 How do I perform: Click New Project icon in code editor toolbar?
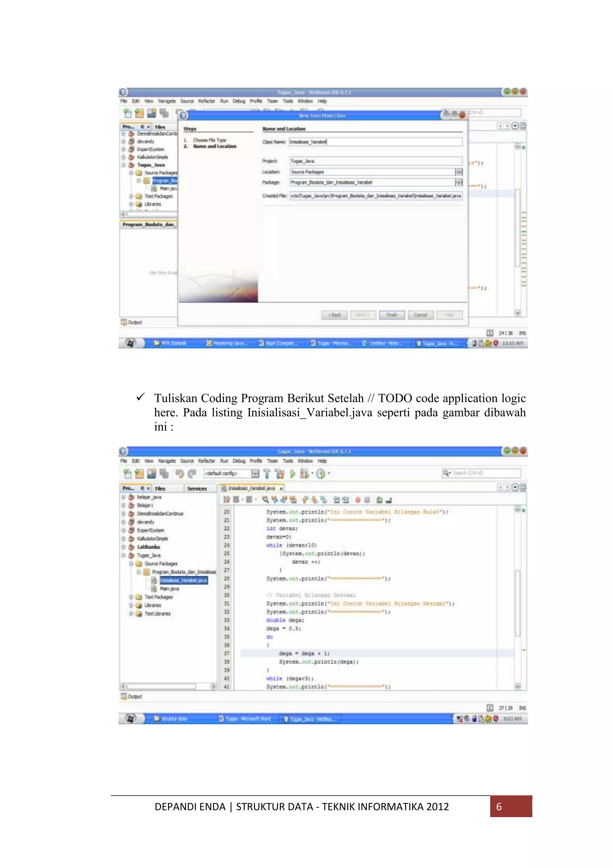click(139, 473)
